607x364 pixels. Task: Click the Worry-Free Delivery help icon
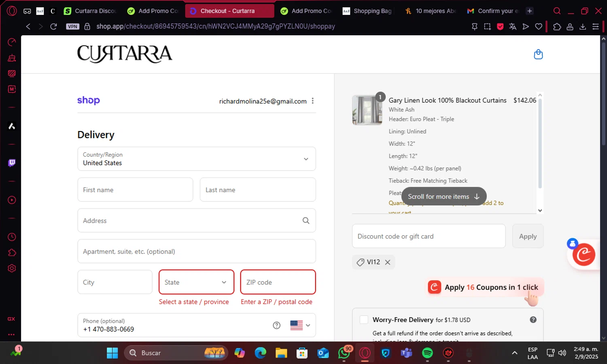[533, 320]
